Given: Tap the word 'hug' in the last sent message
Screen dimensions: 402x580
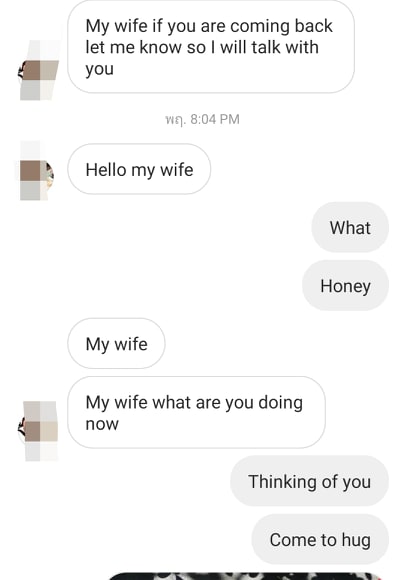Looking at the screenshot, I should 356,540.
